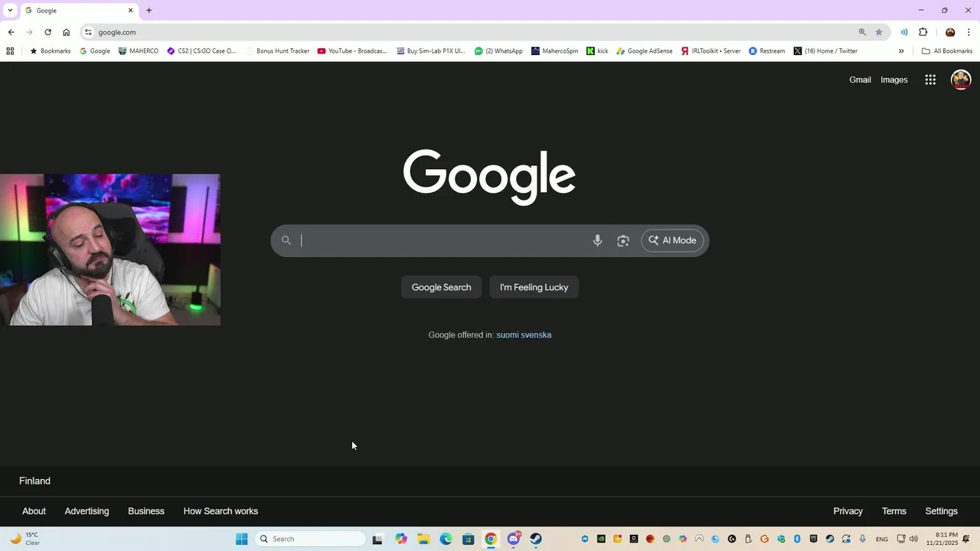
Task: Reload the current page
Action: 47,32
